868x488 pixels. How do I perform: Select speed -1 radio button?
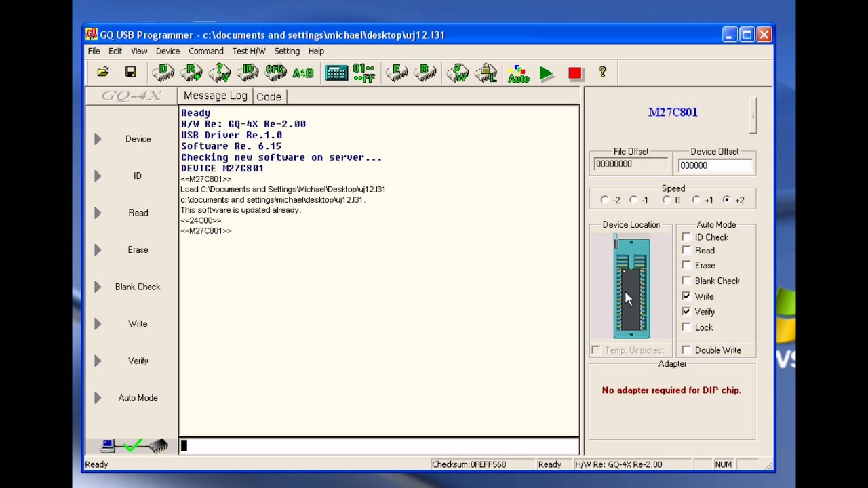pos(633,200)
